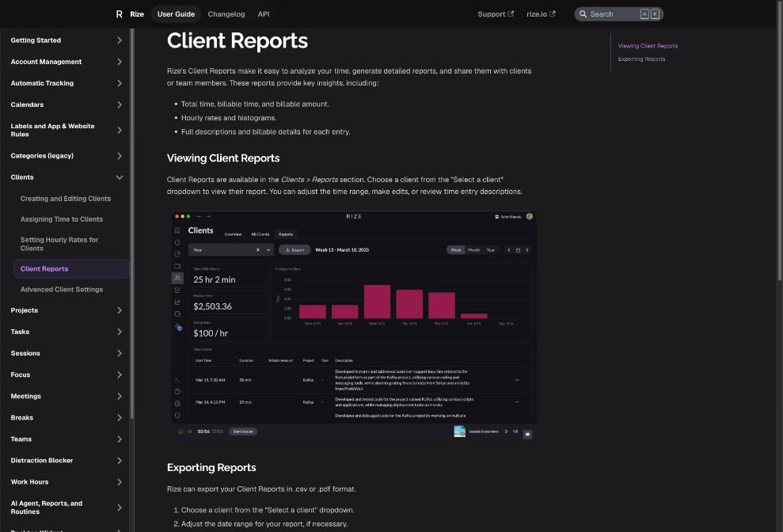Expand the Tasks section
783x532 pixels.
tap(67, 332)
